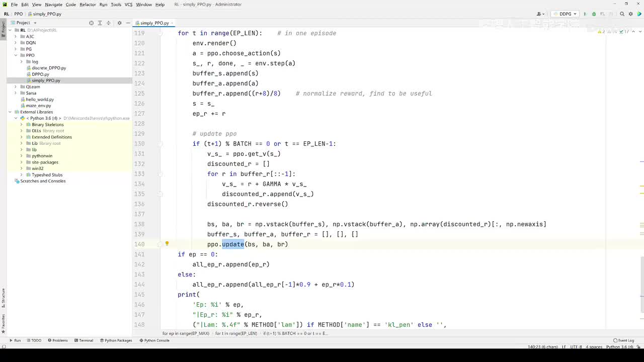This screenshot has height=362, width=644.
Task: Click the colorful plugin logo icon at top right
Action: (x=638, y=14)
